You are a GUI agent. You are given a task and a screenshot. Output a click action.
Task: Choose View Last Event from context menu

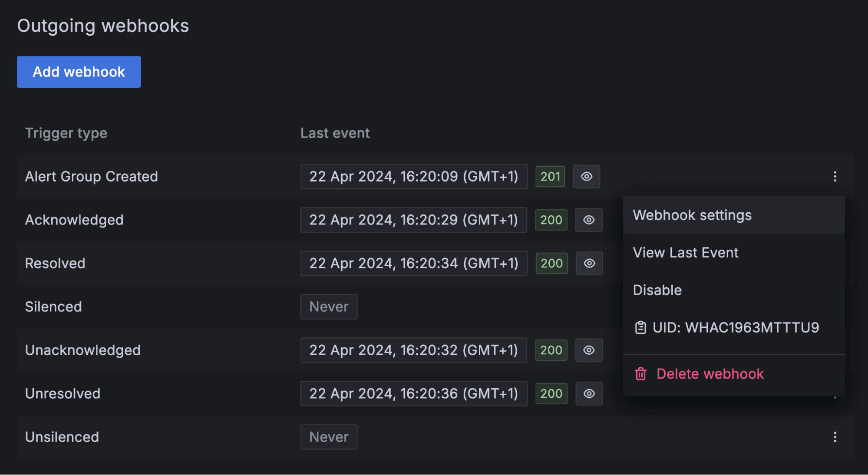click(x=685, y=252)
